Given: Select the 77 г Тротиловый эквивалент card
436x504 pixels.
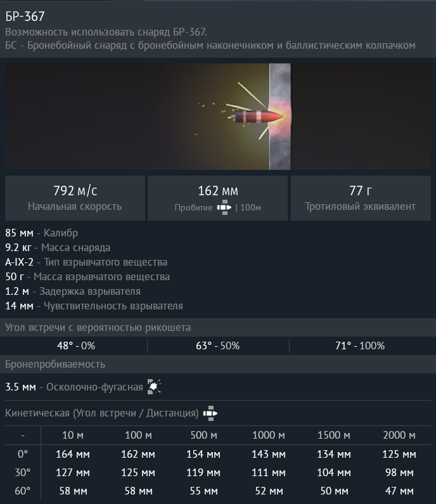Looking at the screenshot, I should (x=361, y=198).
